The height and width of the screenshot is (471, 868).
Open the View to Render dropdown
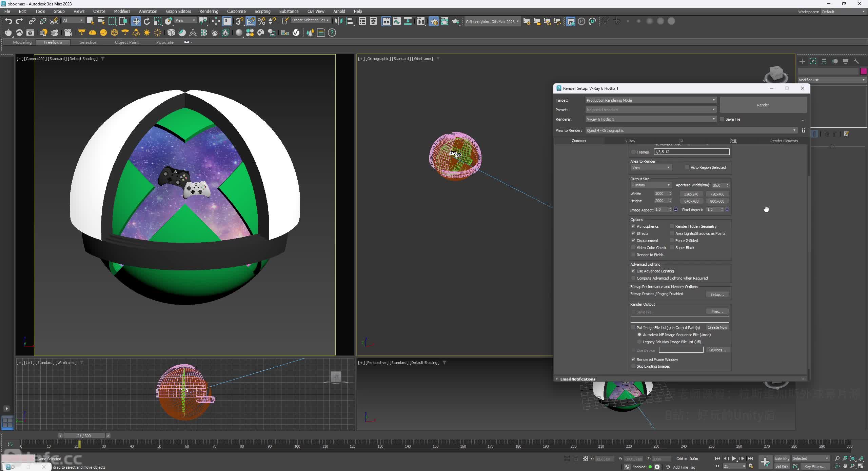pyautogui.click(x=691, y=130)
